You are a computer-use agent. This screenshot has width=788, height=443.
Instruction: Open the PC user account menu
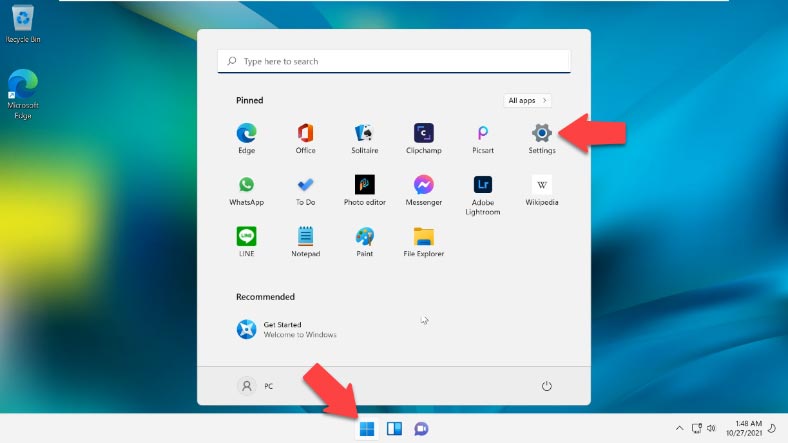(255, 386)
